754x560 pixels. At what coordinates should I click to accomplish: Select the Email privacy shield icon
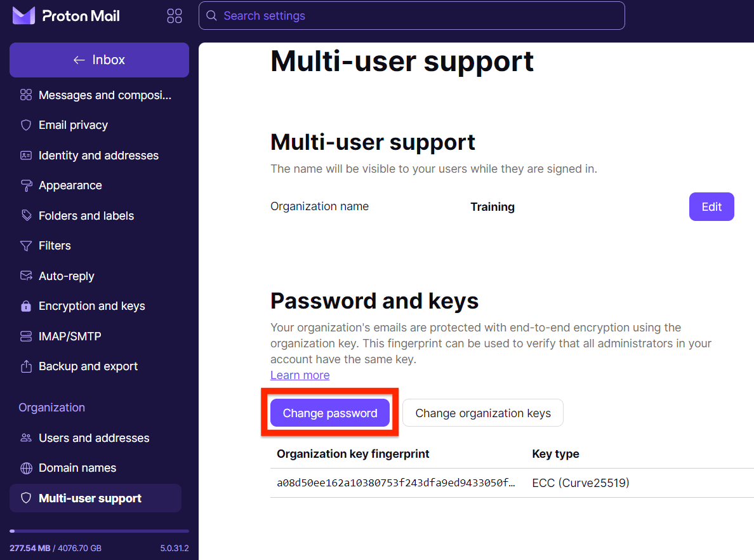click(x=25, y=125)
